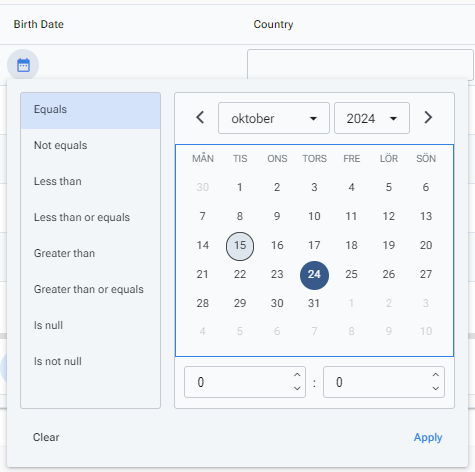Open the Birth Date calendar filter icon
Image resolution: width=475 pixels, height=472 pixels.
pyautogui.click(x=23, y=65)
